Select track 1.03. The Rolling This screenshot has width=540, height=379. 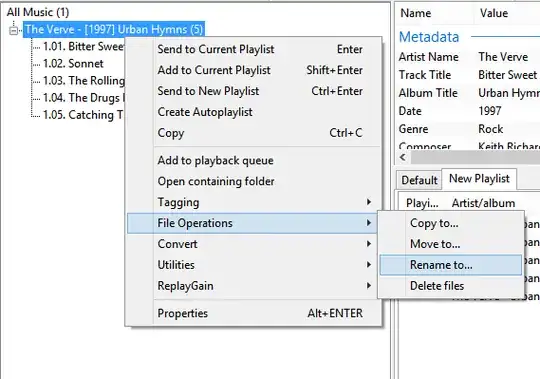tap(84, 81)
